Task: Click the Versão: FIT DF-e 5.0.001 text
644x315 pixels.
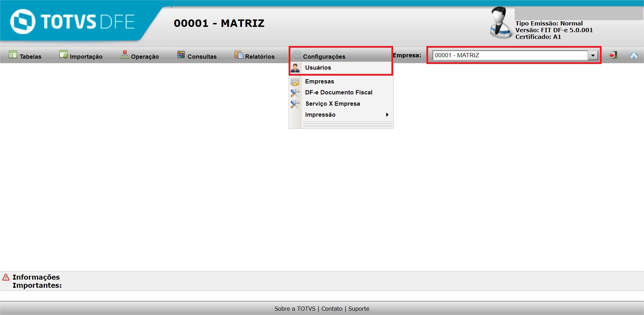Action: click(x=554, y=30)
